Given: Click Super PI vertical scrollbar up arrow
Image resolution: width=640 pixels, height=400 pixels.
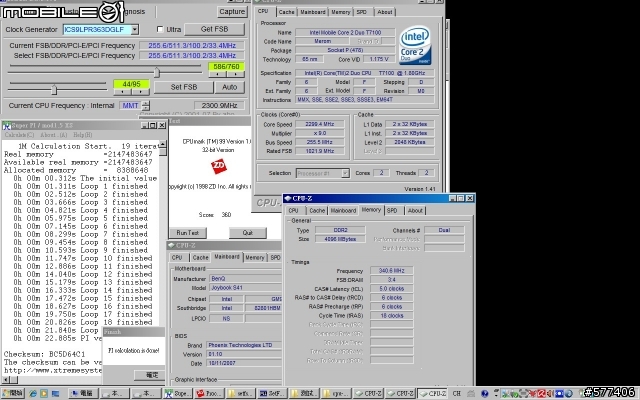Looking at the screenshot, I should [x=163, y=144].
